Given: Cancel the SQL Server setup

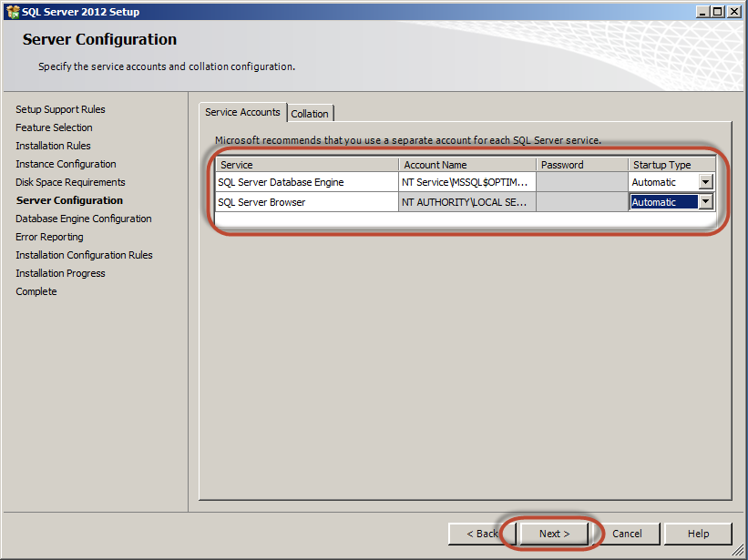Looking at the screenshot, I should (x=627, y=534).
